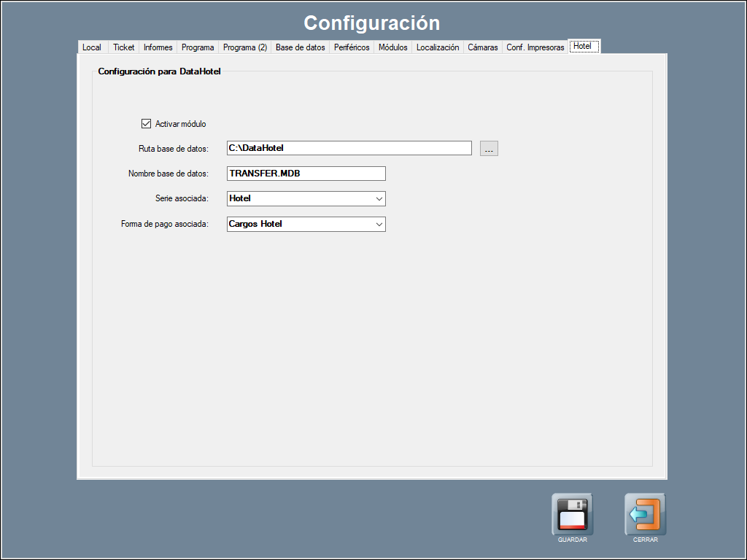Click the browse button for database path
This screenshot has height=560, width=747.
click(489, 149)
